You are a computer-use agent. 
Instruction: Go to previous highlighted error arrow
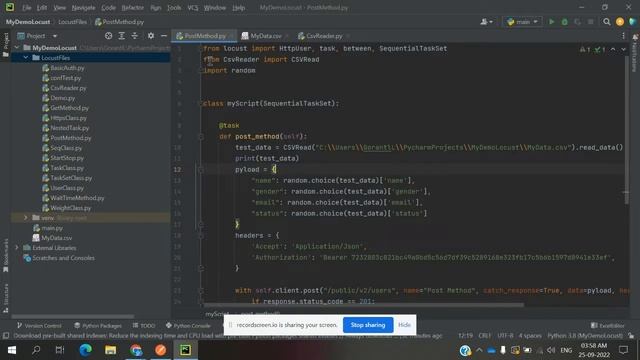[x=613, y=49]
